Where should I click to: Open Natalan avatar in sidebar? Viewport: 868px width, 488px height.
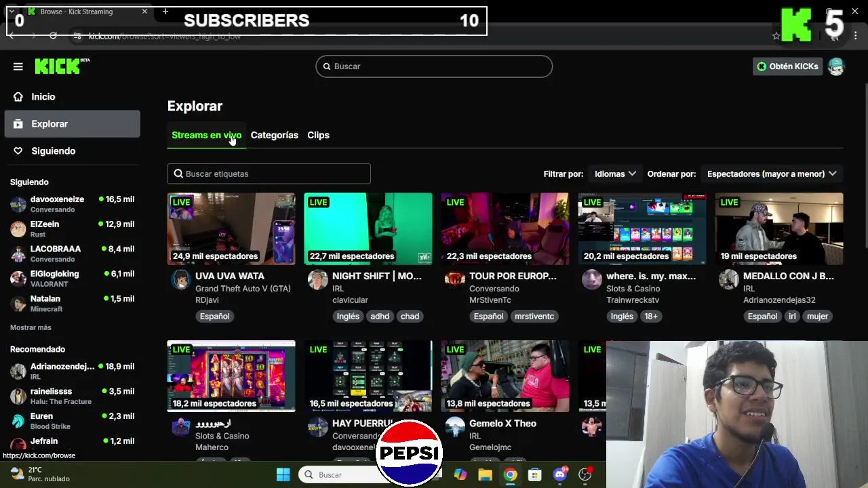point(18,304)
